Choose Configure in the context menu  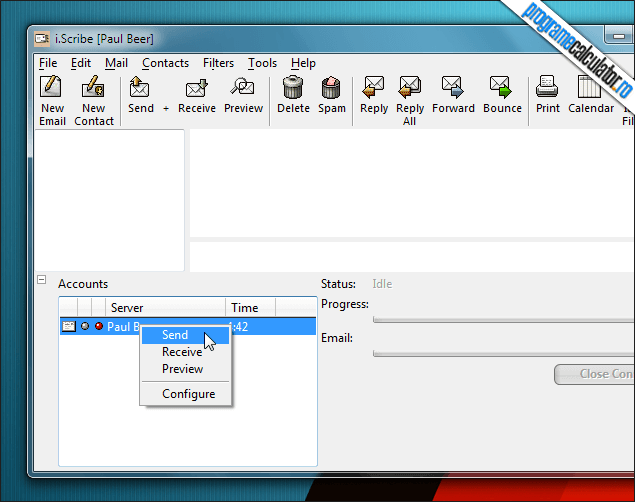point(185,394)
